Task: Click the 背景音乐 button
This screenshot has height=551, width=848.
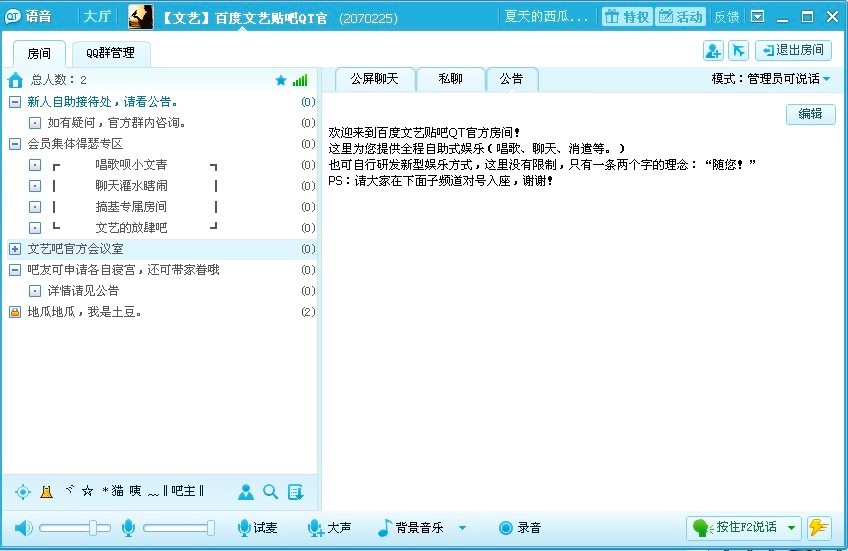Action: (411, 528)
